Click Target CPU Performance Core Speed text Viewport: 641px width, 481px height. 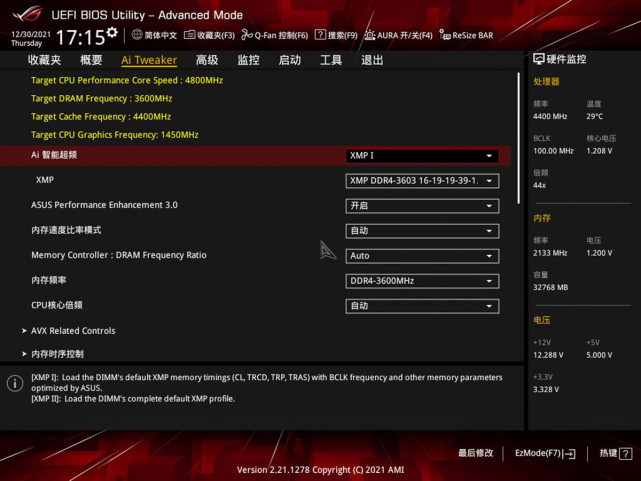[127, 80]
